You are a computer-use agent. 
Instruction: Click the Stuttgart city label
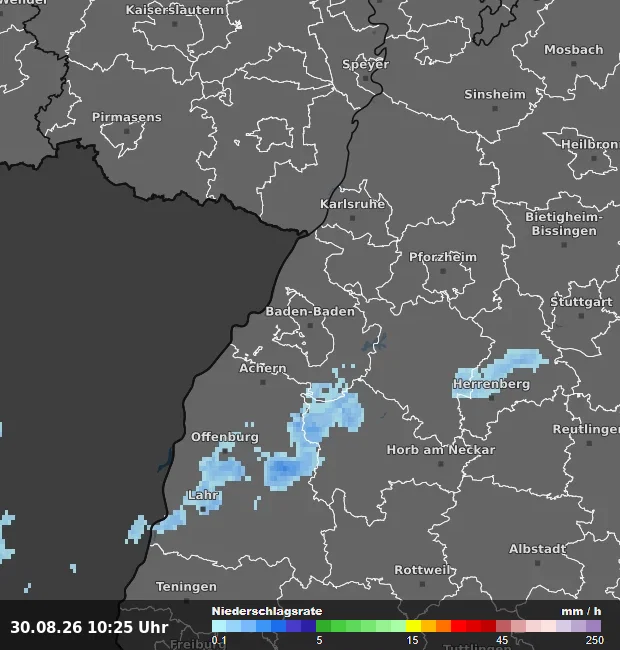point(581,302)
